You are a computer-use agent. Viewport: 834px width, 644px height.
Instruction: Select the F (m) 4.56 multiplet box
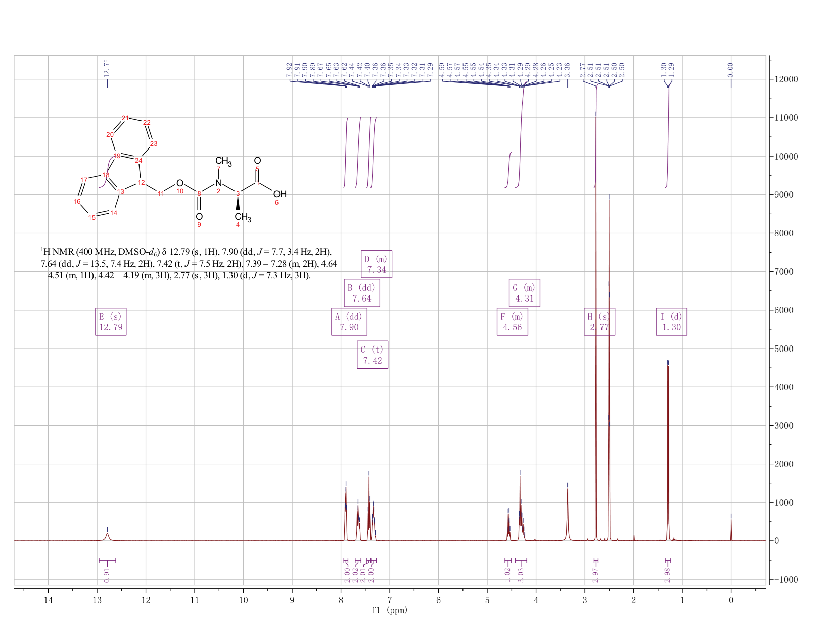pos(513,322)
